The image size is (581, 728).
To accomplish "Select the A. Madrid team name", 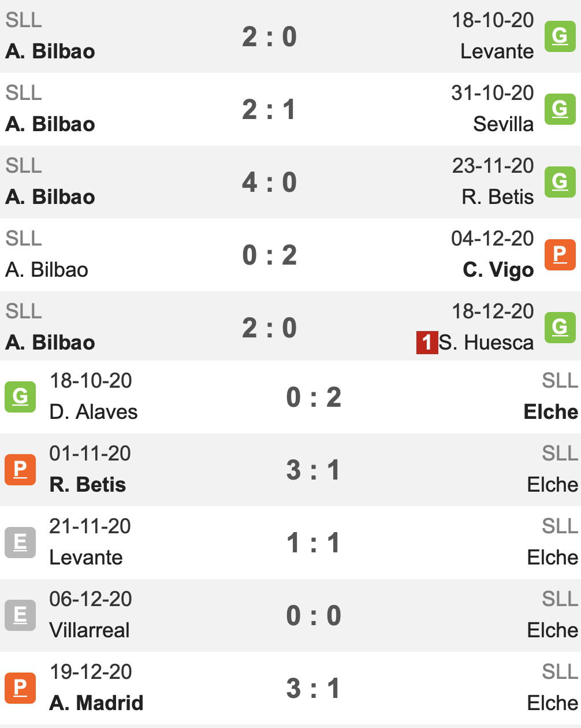I will (x=96, y=703).
